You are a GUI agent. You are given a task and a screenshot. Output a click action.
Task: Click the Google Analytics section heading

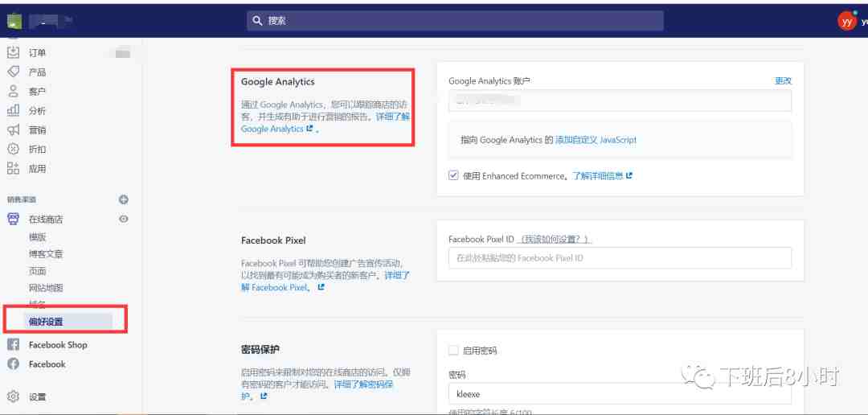click(277, 81)
